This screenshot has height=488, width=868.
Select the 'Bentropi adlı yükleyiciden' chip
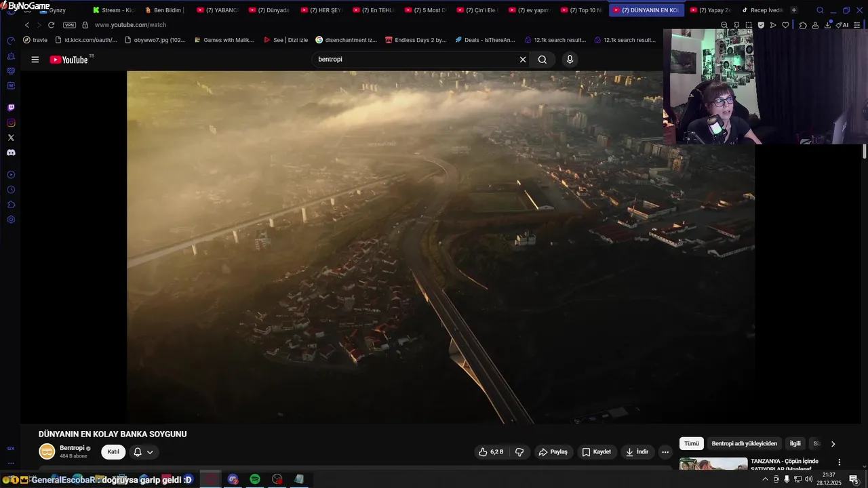tap(745, 444)
